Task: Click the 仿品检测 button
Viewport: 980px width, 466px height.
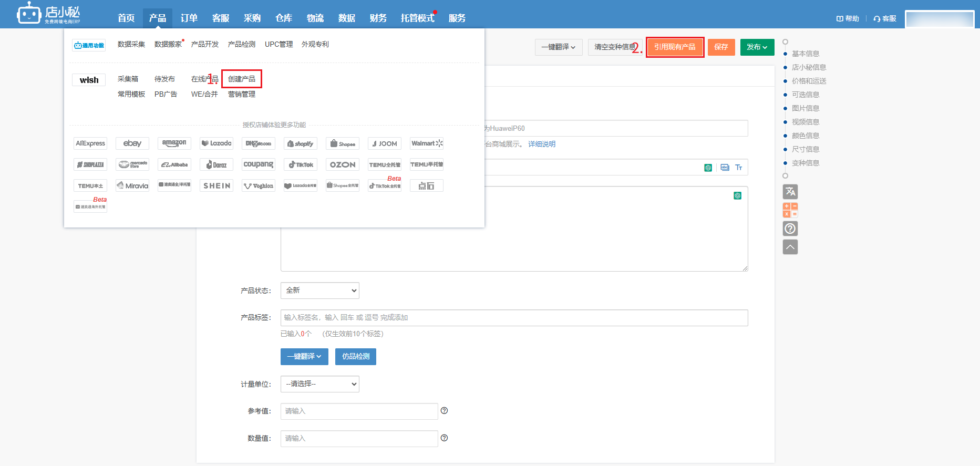Action: pyautogui.click(x=356, y=357)
